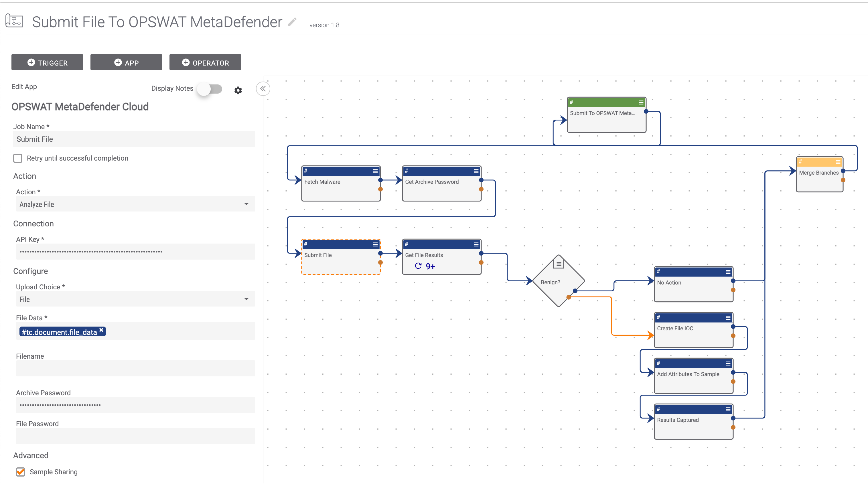Image resolution: width=868 pixels, height=490 pixels.
Task: Select the Benign? decision node
Action: click(558, 281)
